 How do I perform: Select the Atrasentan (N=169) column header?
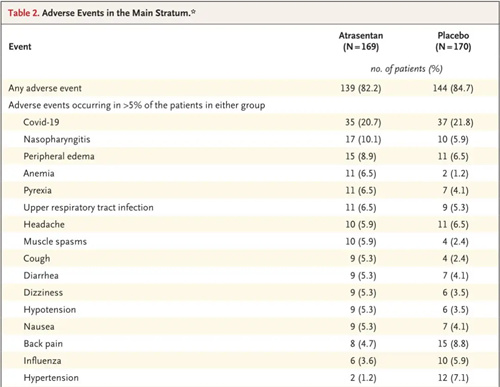click(x=361, y=41)
